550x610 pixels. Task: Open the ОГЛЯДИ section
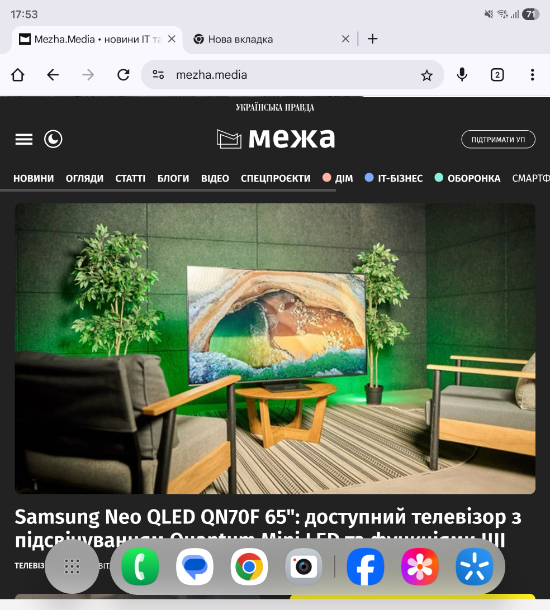(x=84, y=179)
